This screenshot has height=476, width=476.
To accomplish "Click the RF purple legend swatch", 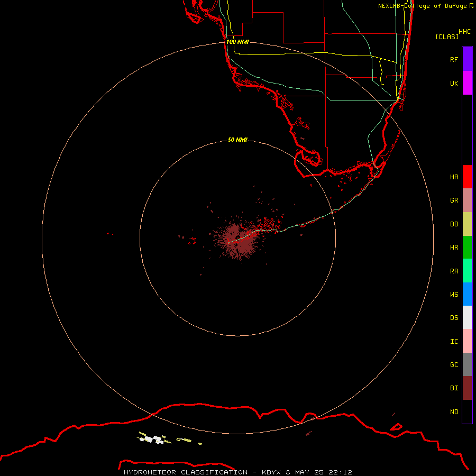I will (x=467, y=59).
